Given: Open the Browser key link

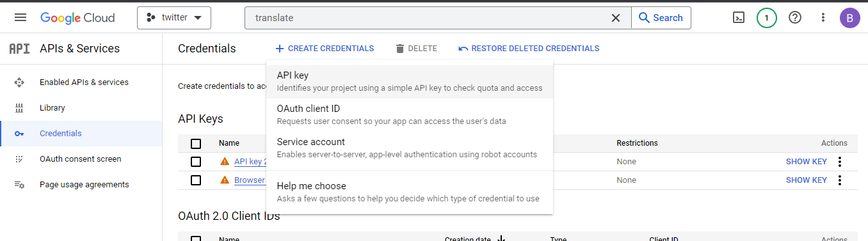Looking at the screenshot, I should [x=250, y=180].
